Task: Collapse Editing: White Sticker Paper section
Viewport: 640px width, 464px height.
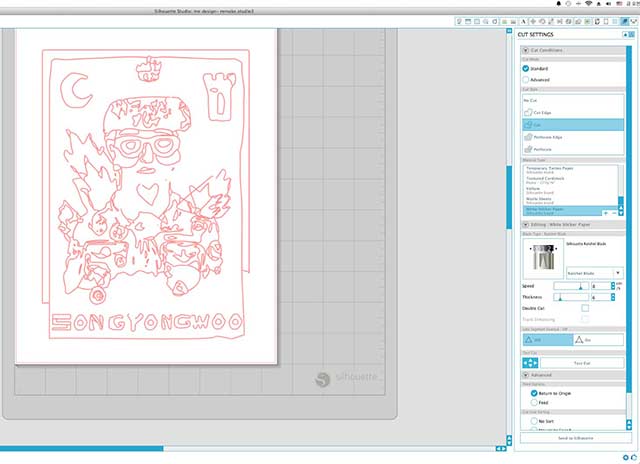Action: (x=526, y=225)
